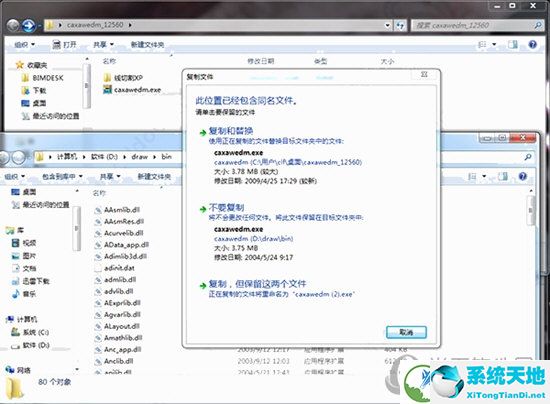Click 打开 button in caxawedm_12560 toolbar
The height and width of the screenshot is (404, 550).
click(64, 45)
